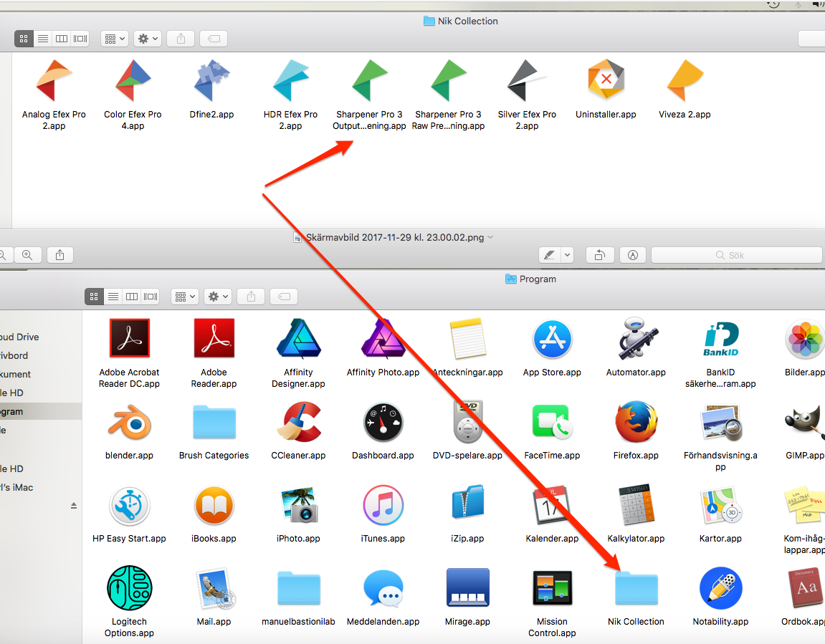The width and height of the screenshot is (825, 644).
Task: Click the Sök search field in Preview
Action: [737, 255]
